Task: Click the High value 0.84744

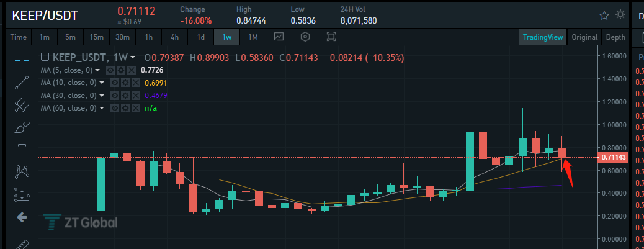Action: pos(251,20)
